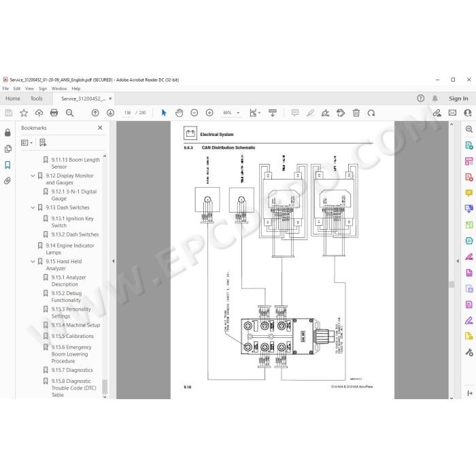Open the Window menu
476x476 pixels.
pos(59,88)
